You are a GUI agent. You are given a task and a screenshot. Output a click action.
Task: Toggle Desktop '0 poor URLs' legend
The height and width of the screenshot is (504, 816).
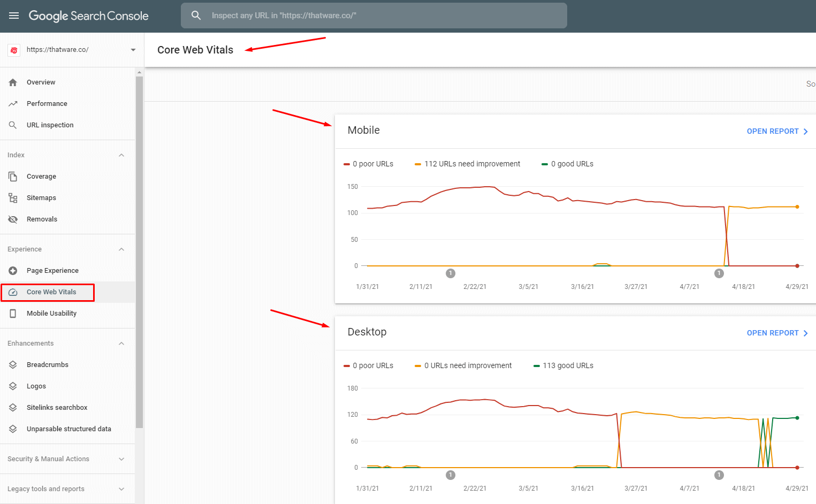368,366
